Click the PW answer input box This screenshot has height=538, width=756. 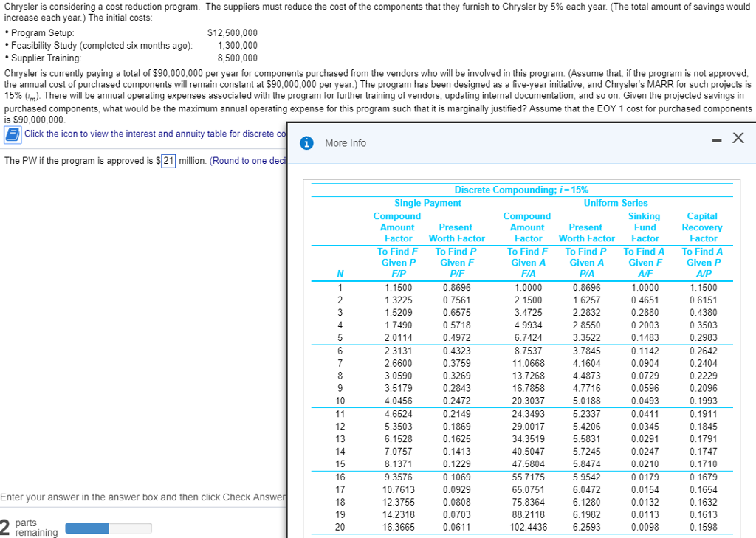coord(168,161)
